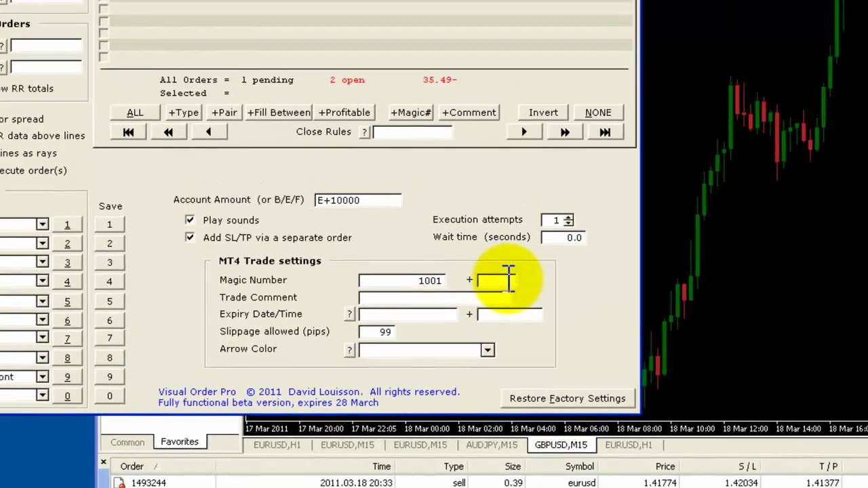Click the double-right fast-forward arrow button

[x=564, y=132]
